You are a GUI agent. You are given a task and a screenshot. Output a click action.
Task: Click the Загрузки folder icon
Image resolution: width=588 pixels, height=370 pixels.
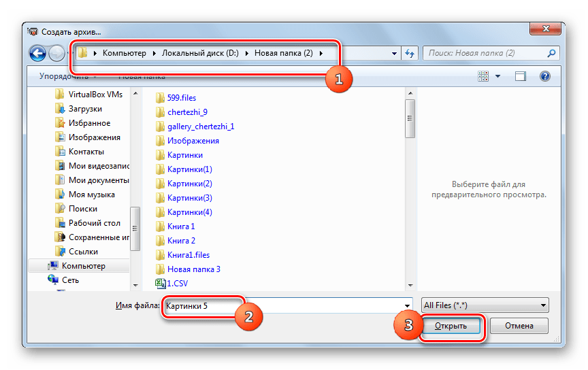pos(60,109)
